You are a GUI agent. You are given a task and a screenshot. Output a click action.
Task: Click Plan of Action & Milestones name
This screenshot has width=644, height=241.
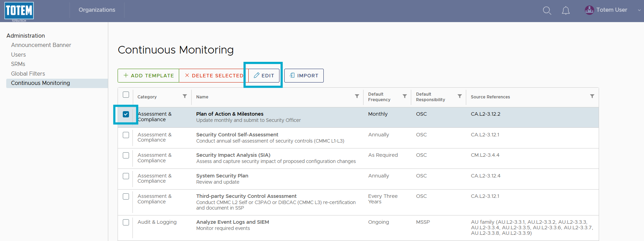tap(230, 114)
